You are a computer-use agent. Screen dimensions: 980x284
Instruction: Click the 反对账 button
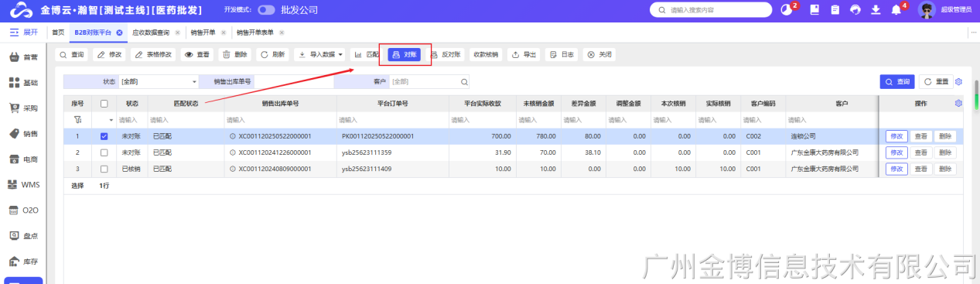446,55
